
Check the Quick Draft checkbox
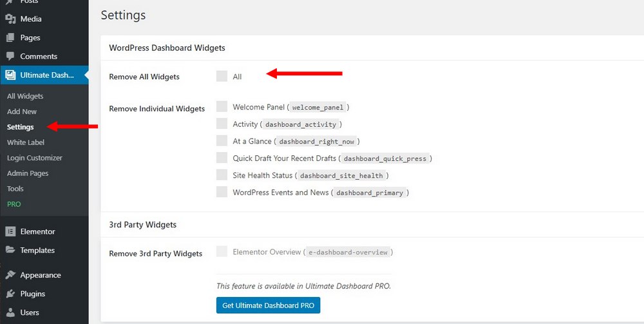[222, 158]
